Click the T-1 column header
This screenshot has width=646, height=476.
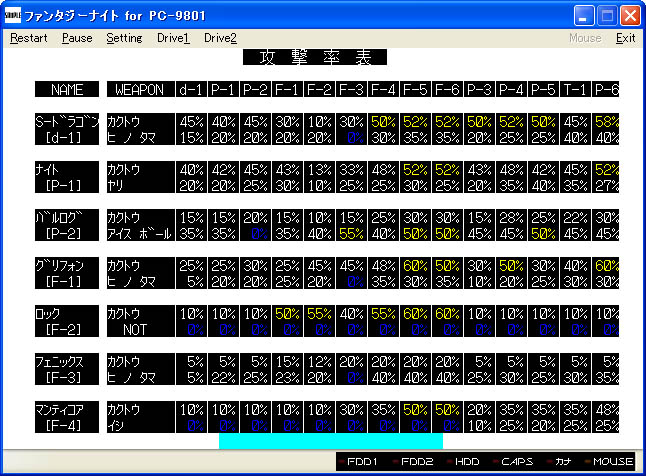(575, 89)
